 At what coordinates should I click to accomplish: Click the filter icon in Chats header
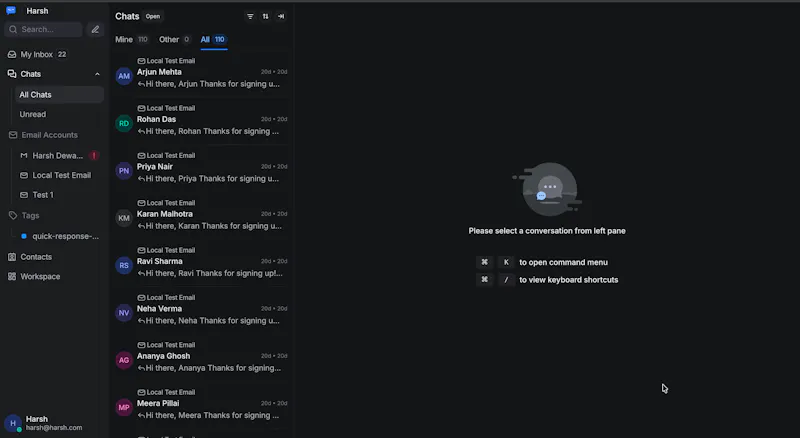click(250, 16)
